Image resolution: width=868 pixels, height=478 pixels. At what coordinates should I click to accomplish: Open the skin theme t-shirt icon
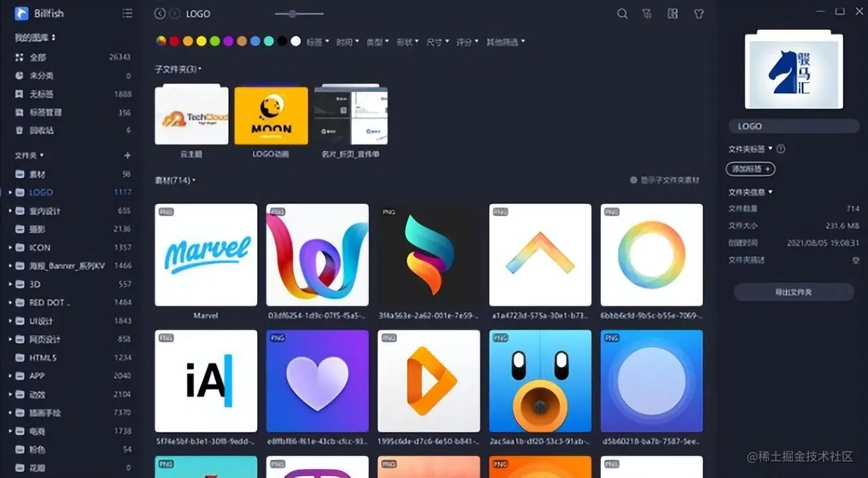coord(698,14)
